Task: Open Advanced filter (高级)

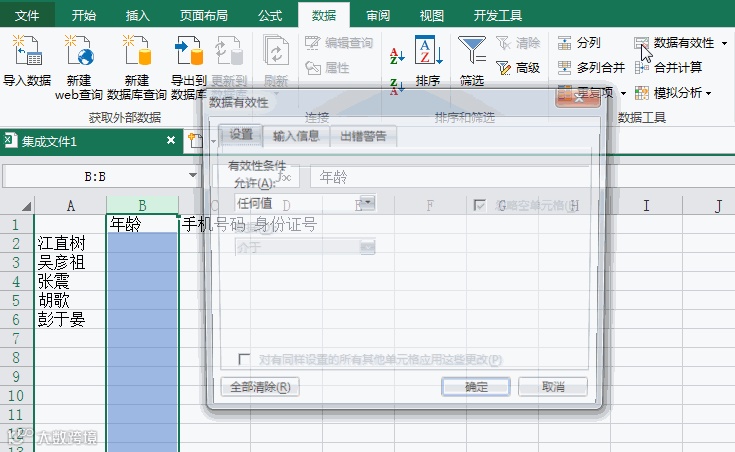Action: pos(518,68)
